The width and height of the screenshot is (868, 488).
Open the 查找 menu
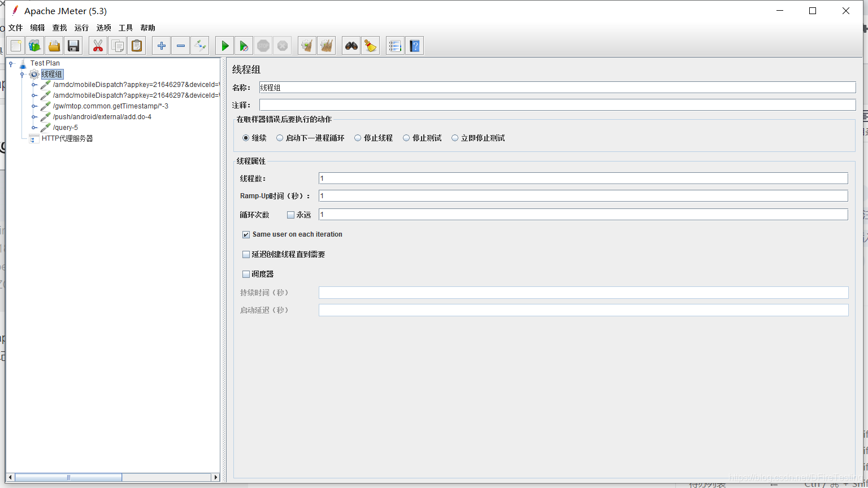[x=59, y=28]
